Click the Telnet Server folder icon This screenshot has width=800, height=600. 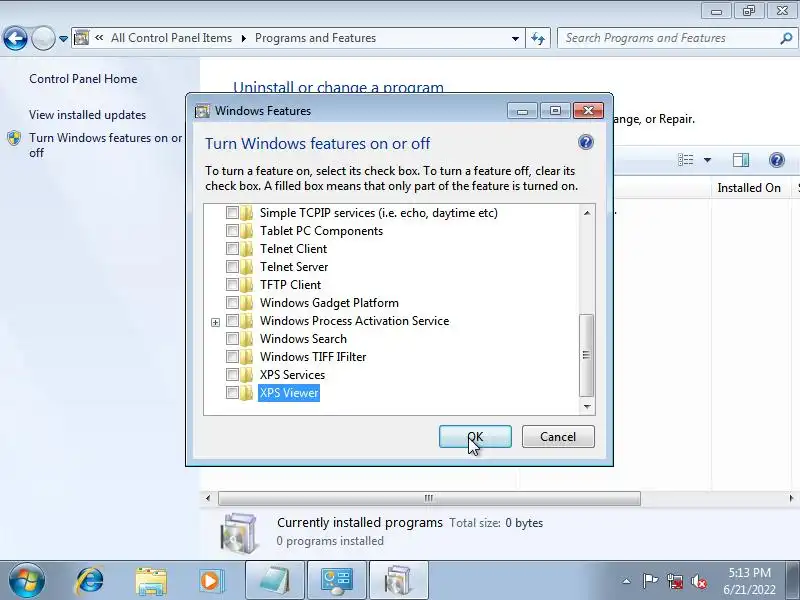pyautogui.click(x=247, y=267)
